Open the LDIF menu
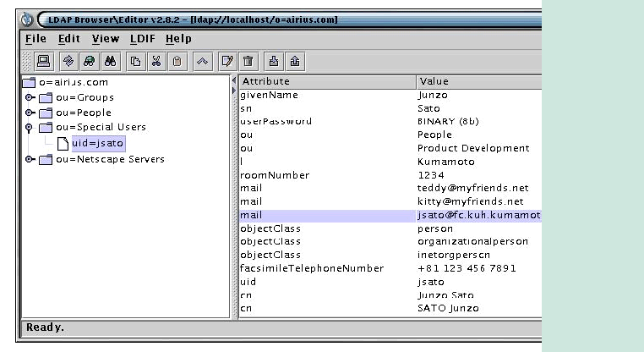Image resolution: width=644 pixels, height=352 pixels. click(143, 39)
